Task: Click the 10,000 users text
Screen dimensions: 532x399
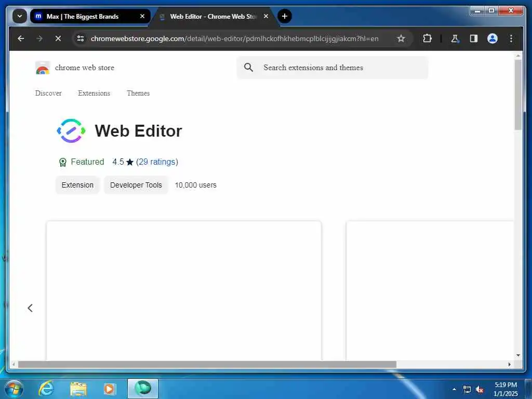Action: click(x=196, y=185)
